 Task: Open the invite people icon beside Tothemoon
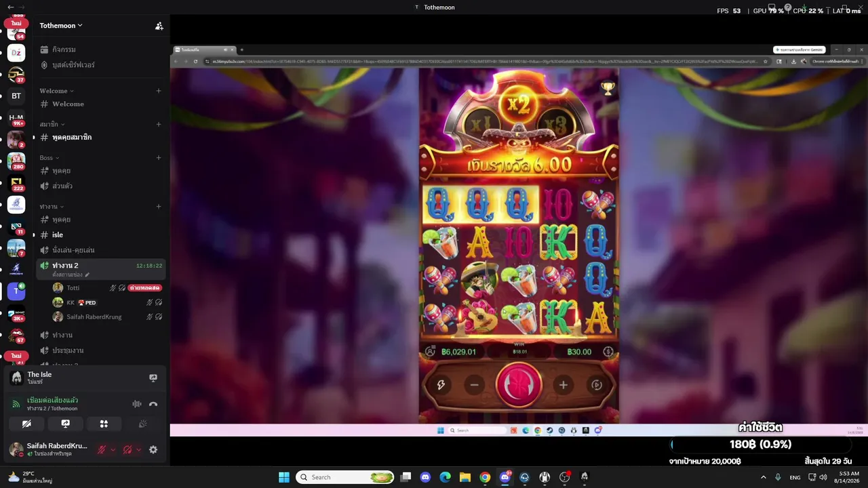click(159, 26)
